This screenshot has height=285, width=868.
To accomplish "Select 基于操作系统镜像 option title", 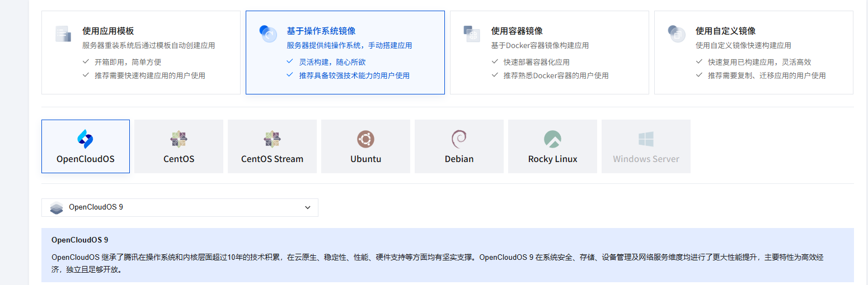I will (321, 31).
